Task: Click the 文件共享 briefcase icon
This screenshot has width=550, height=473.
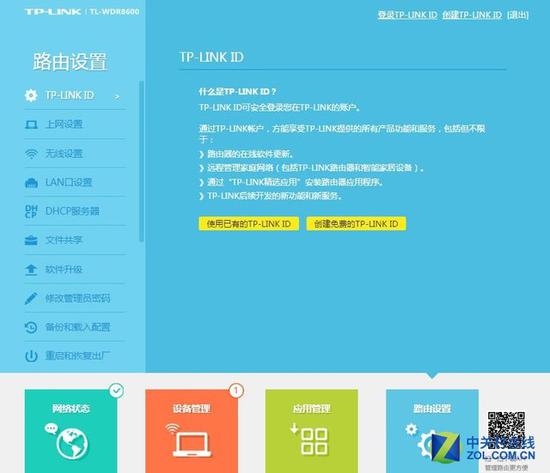Action: (31, 240)
